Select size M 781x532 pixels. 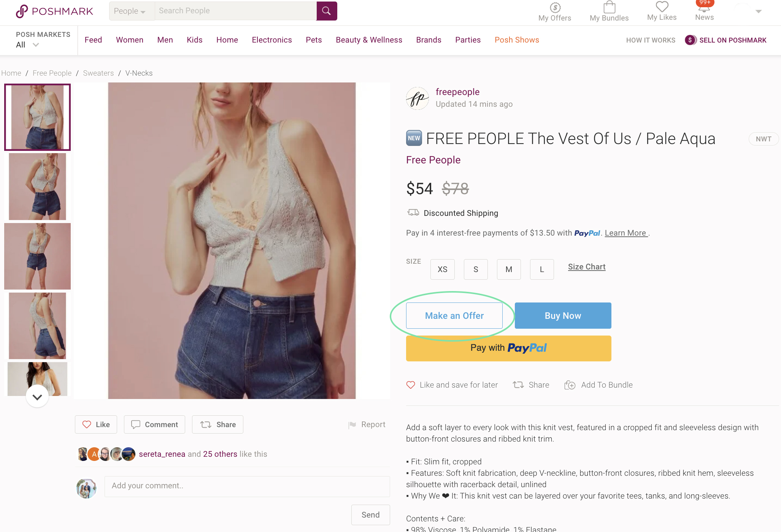tap(509, 269)
